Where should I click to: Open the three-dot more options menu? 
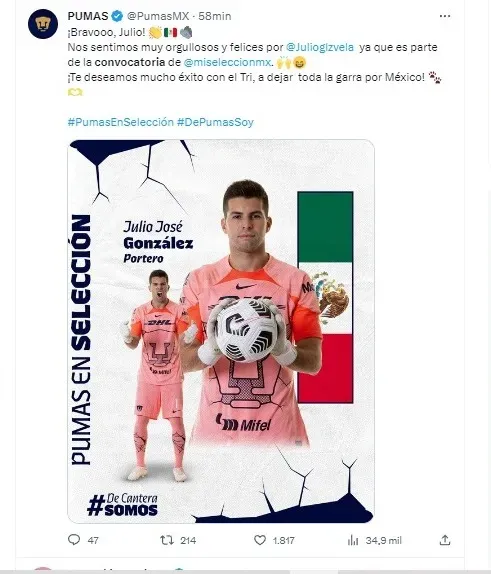click(x=444, y=16)
